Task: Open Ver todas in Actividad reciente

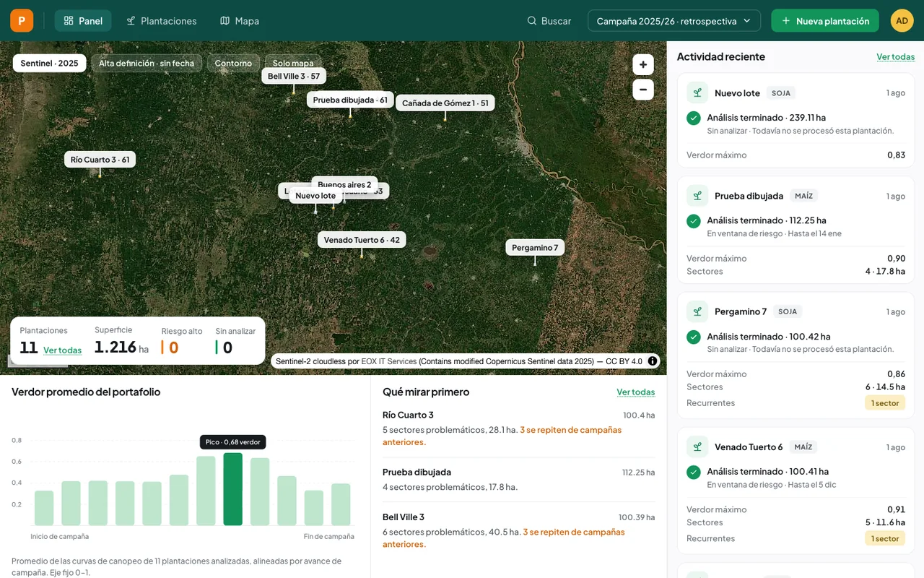Action: (x=896, y=56)
